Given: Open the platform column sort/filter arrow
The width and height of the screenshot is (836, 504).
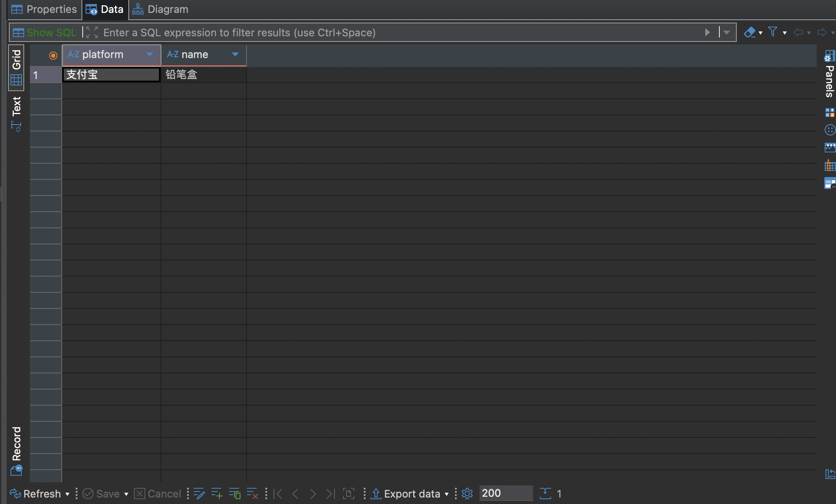Looking at the screenshot, I should [x=150, y=54].
